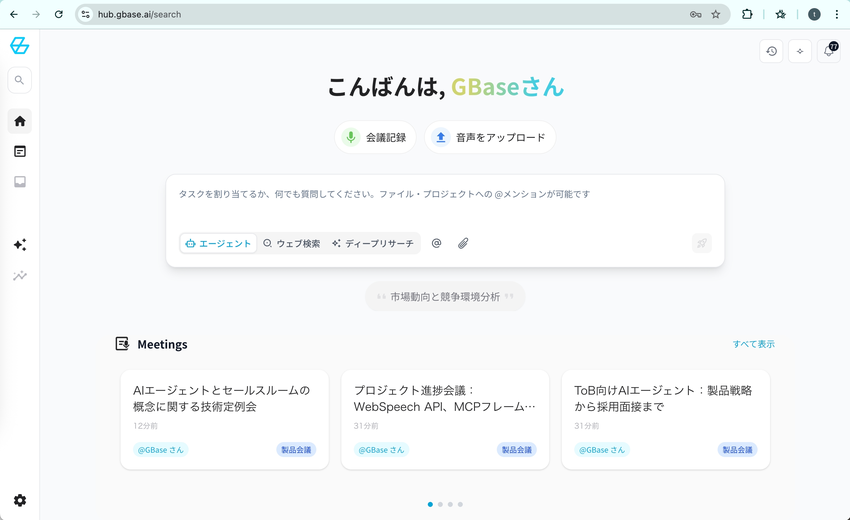Click the address bar URL
Screen dimensions: 850x520
(139, 15)
